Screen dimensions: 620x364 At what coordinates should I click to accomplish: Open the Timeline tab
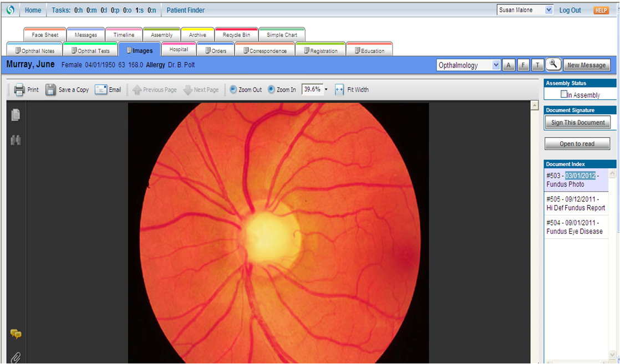tap(124, 35)
